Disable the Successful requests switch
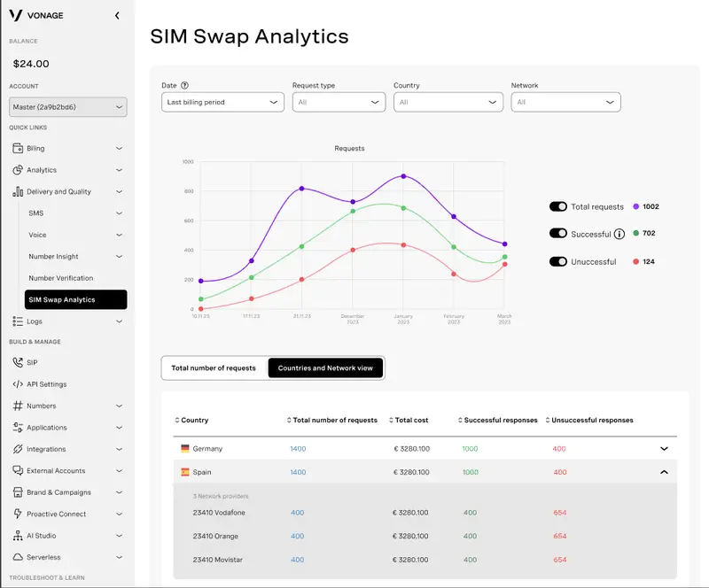 (x=557, y=234)
